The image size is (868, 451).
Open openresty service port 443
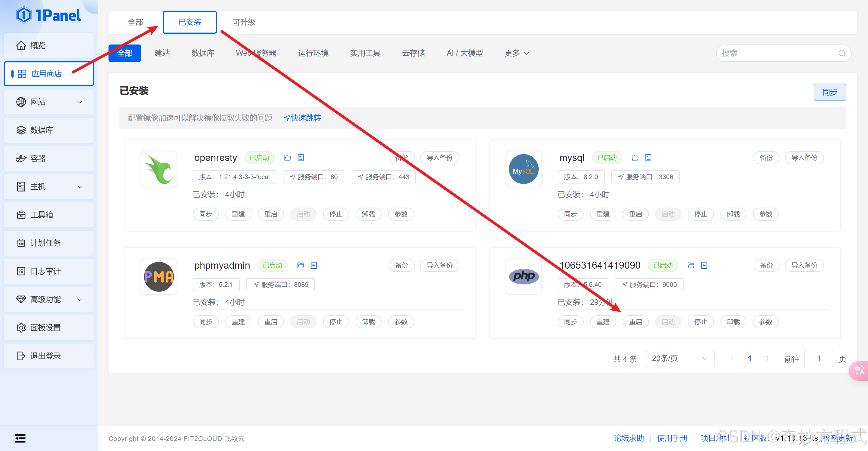click(x=383, y=177)
